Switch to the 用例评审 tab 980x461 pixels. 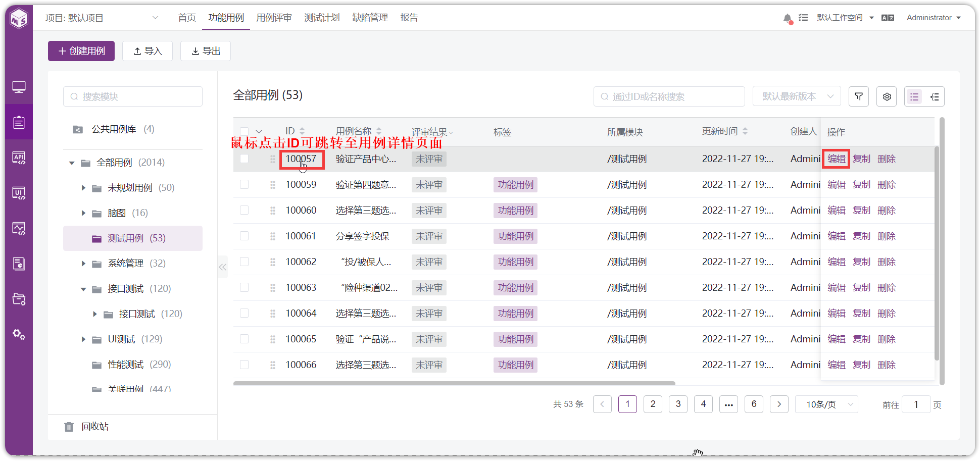coord(274,18)
